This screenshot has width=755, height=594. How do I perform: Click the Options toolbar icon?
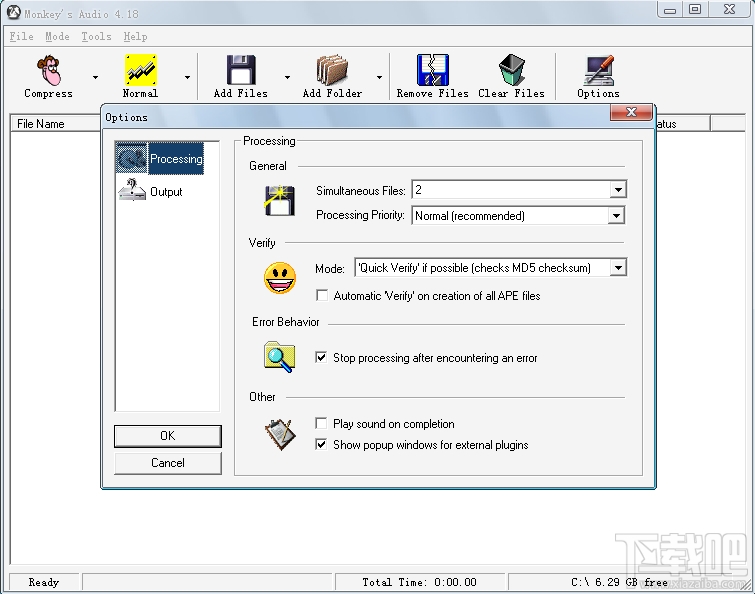(x=599, y=70)
